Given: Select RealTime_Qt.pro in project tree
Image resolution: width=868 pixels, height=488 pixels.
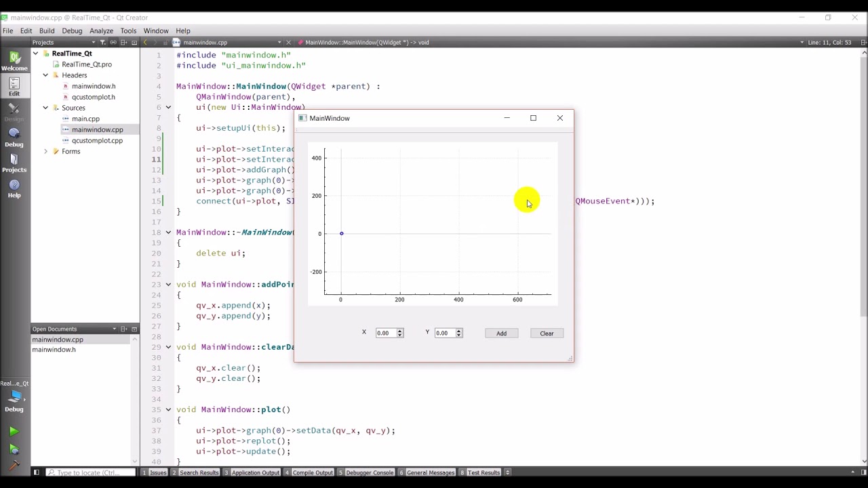Looking at the screenshot, I should point(87,64).
